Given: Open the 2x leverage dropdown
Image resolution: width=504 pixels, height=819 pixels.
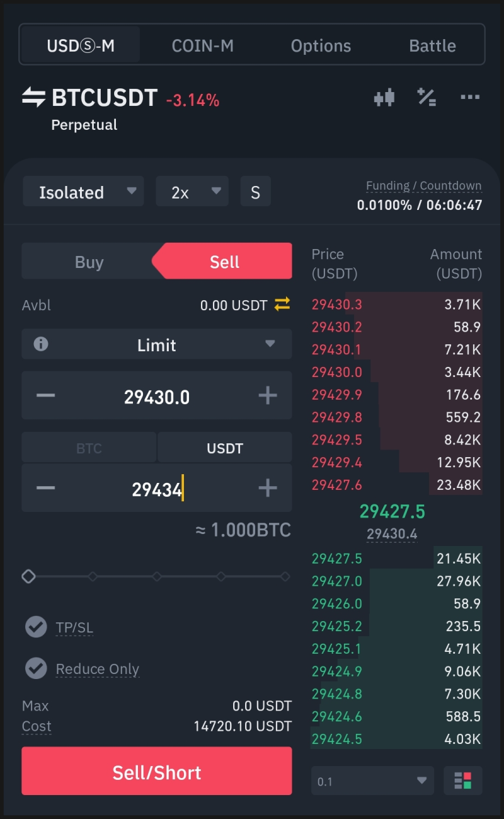Looking at the screenshot, I should pos(192,192).
